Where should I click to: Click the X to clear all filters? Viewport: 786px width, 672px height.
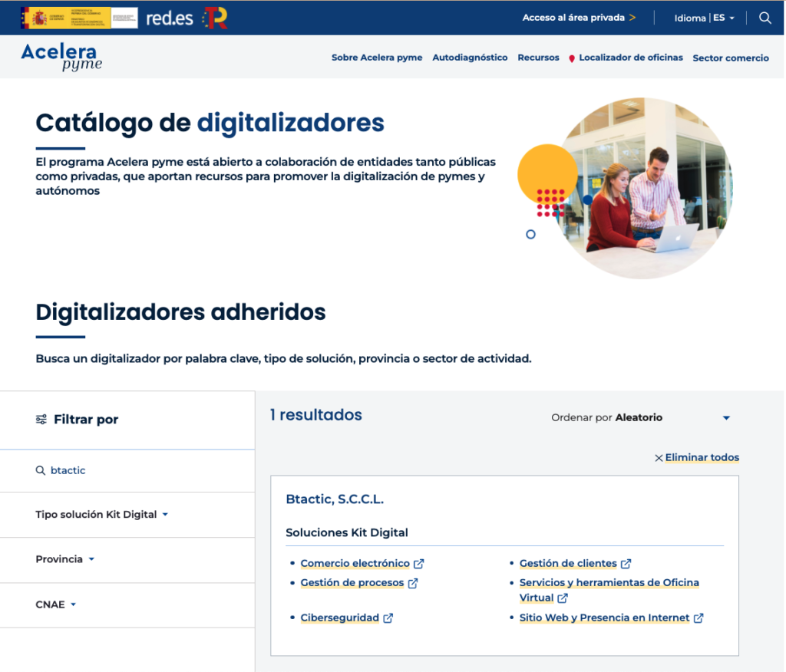coord(658,457)
